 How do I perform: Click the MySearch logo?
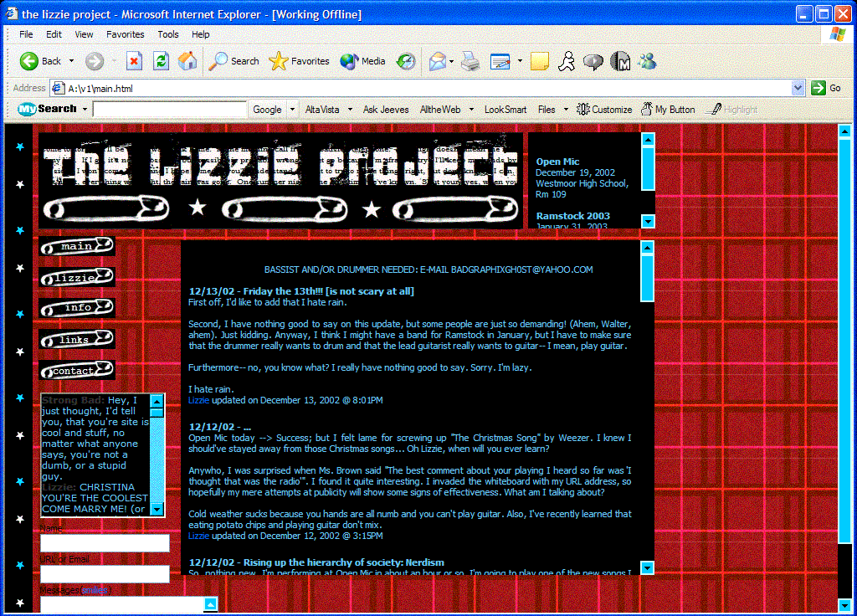pyautogui.click(x=47, y=109)
